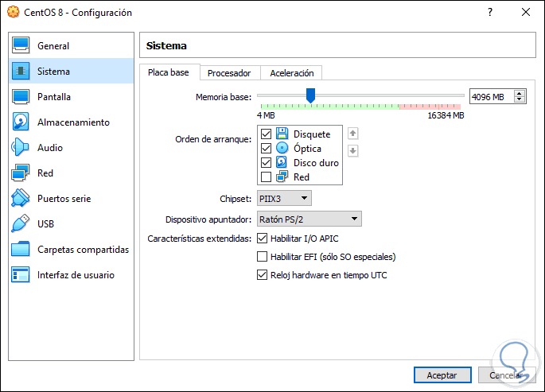545x392 pixels.
Task: Select the Pantalla display icon
Action: pos(21,97)
